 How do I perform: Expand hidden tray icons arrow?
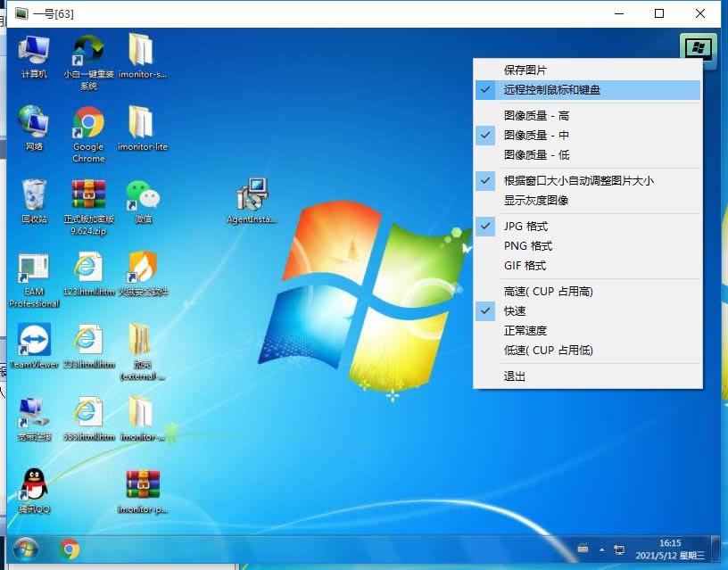[x=601, y=550]
